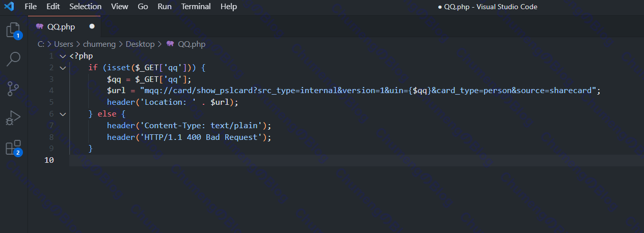
Task: Open the Explorer view in activity bar
Action: tap(14, 30)
